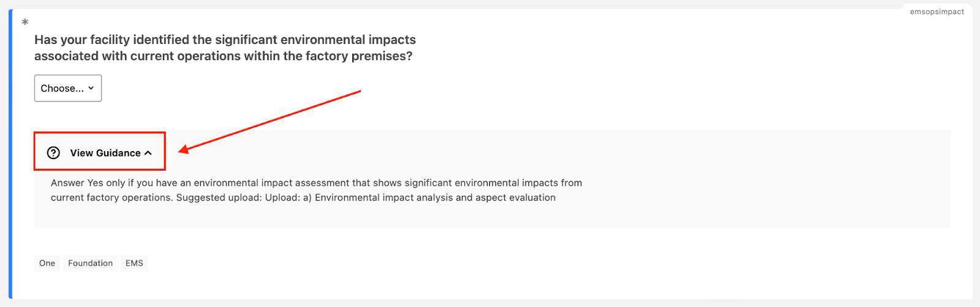Select the Foundation tag
Screen dimensions: 980x307
coord(90,264)
